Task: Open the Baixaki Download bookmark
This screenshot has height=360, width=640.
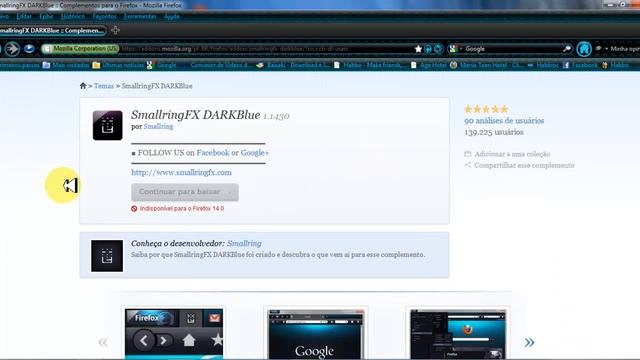Action: pos(293,65)
